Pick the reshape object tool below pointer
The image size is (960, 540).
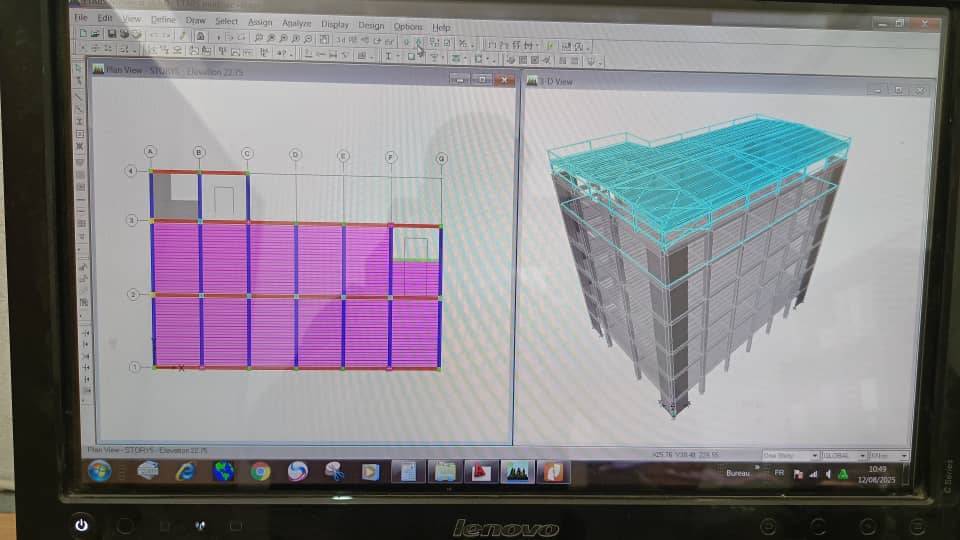(79, 81)
